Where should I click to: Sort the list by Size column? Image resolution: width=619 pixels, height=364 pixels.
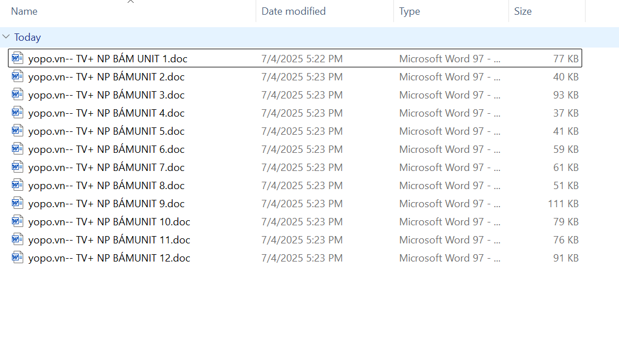click(523, 11)
